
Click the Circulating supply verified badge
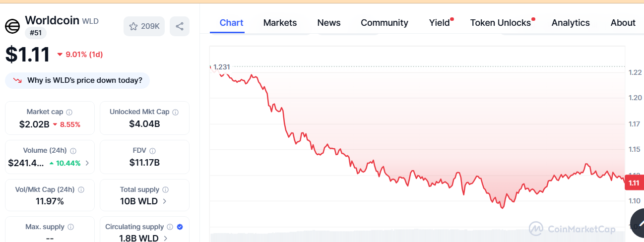(x=180, y=227)
